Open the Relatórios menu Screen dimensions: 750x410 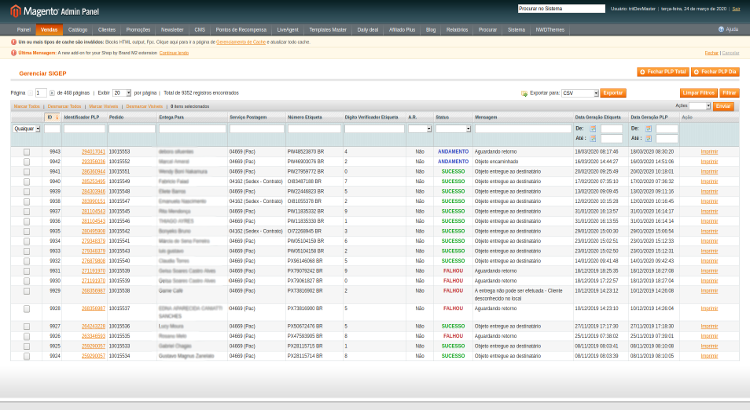(457, 30)
